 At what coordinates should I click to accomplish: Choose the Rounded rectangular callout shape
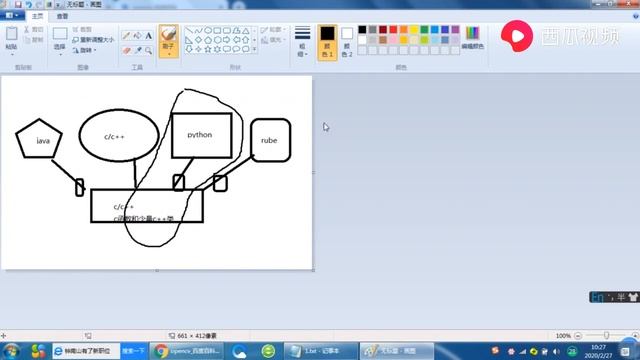tap(227, 49)
